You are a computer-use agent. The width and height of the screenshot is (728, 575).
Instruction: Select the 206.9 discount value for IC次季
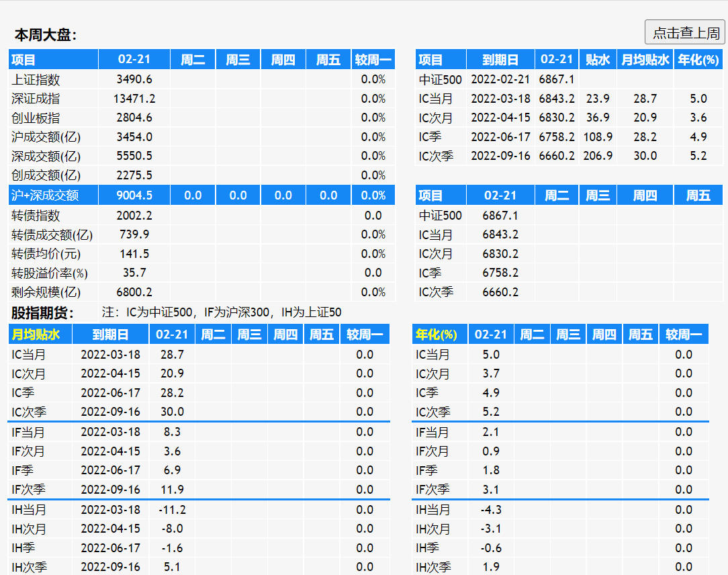coord(598,156)
